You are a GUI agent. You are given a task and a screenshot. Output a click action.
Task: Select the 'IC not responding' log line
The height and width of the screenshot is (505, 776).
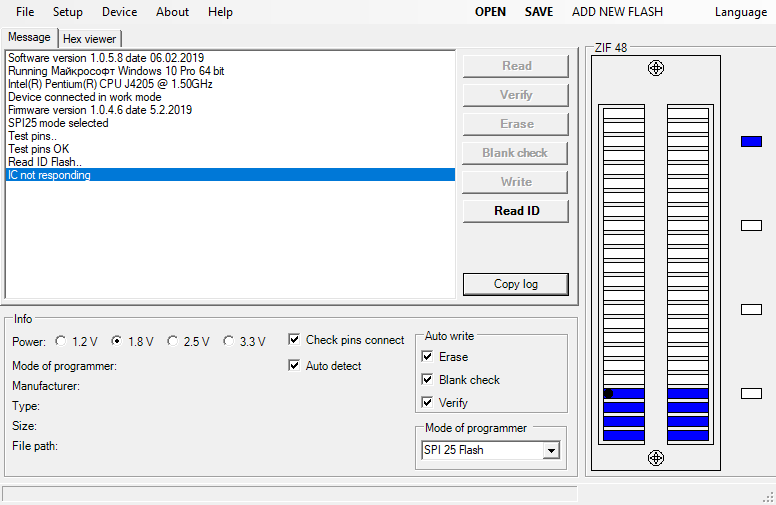[x=230, y=175]
